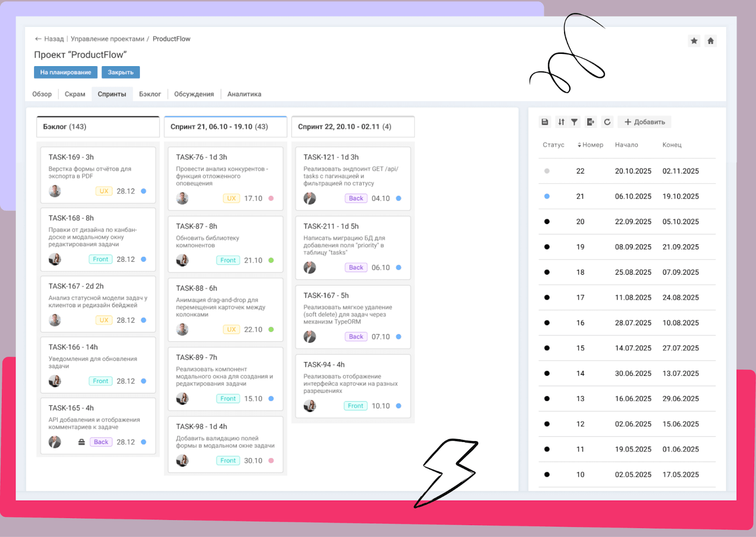Viewport: 756px width, 537px height.
Task: Click the stack icon on TASK-165 card
Action: tap(81, 442)
